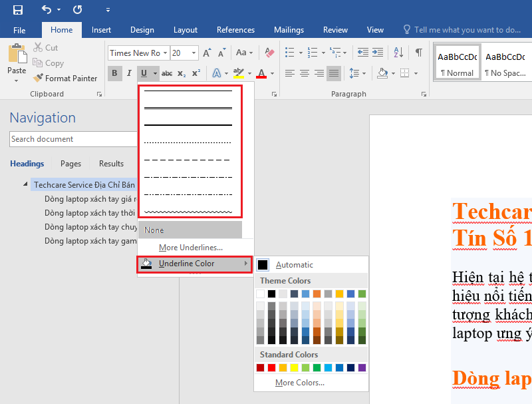Toggle Bold formatting button
This screenshot has width=532, height=404.
114,73
